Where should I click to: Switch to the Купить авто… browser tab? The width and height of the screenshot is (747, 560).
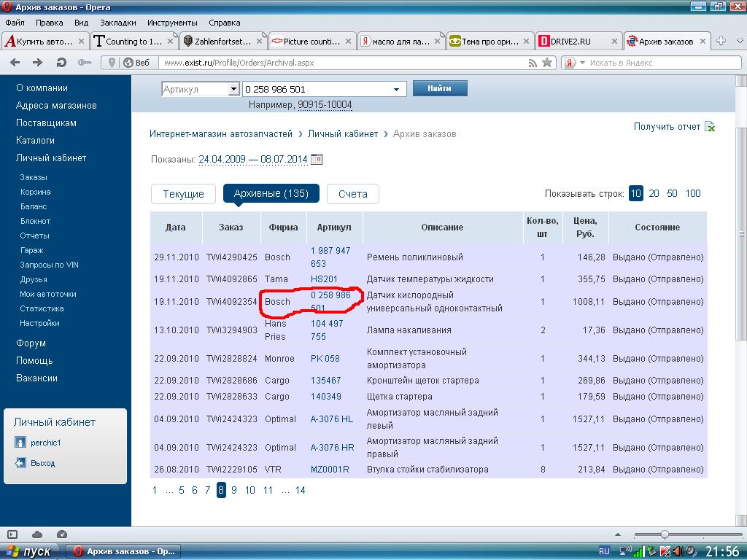pyautogui.click(x=44, y=42)
